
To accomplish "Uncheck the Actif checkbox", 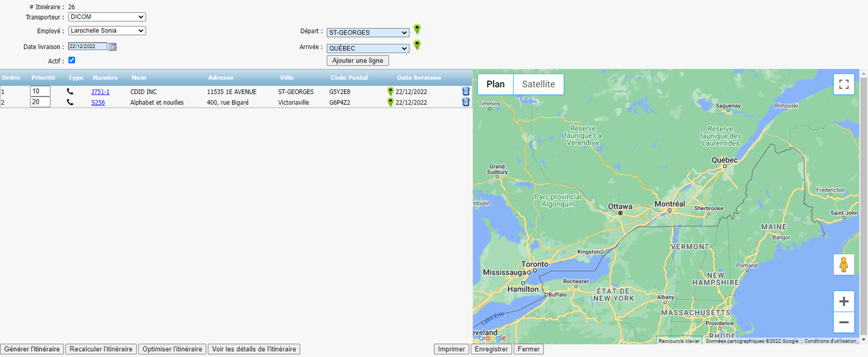I will (72, 60).
